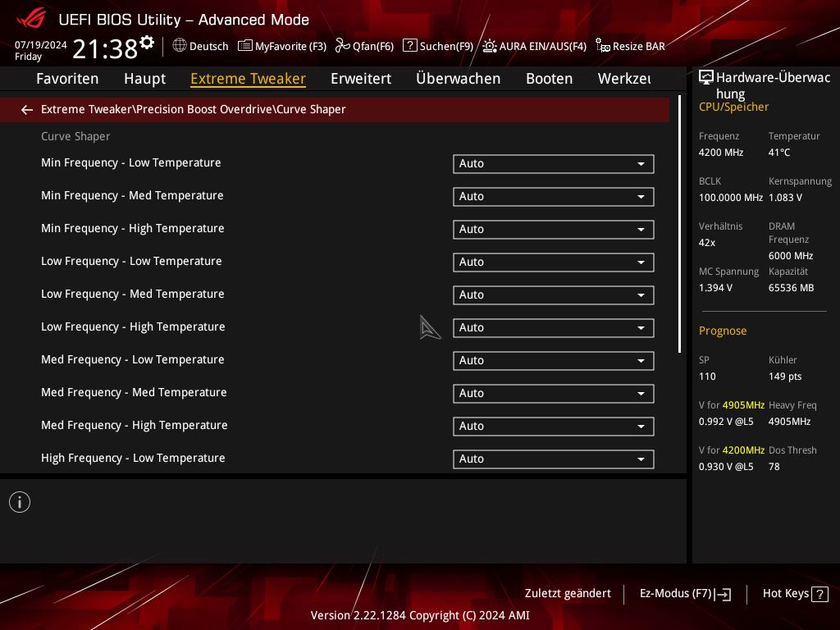The width and height of the screenshot is (840, 630).
Task: Click the Suchen question mark icon
Action: tap(410, 46)
